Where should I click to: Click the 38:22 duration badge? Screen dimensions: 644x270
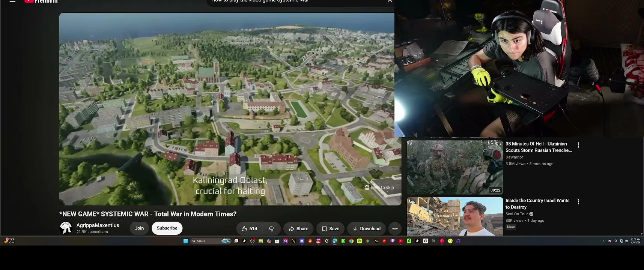tap(495, 190)
